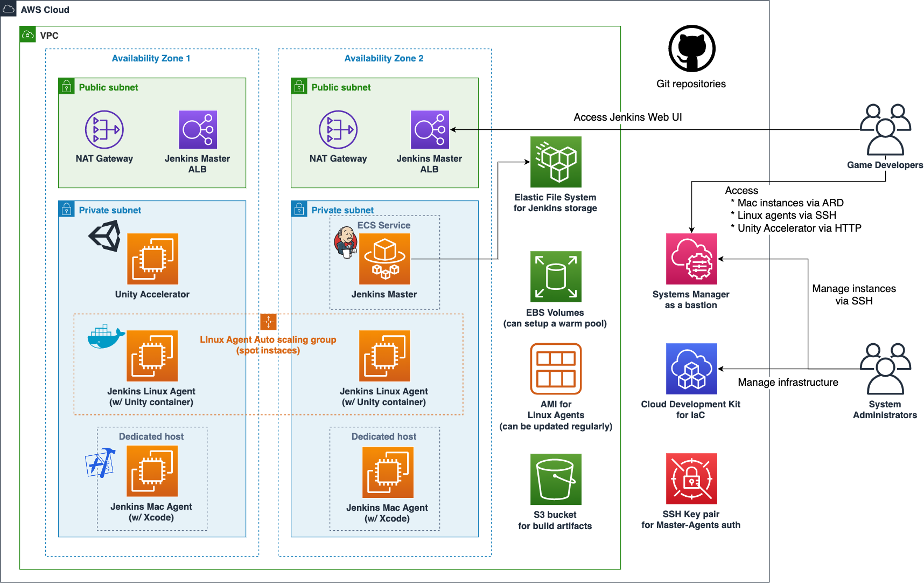
Task: Click the AWS Cloud icon in the top-left corner
Action: click(8, 8)
